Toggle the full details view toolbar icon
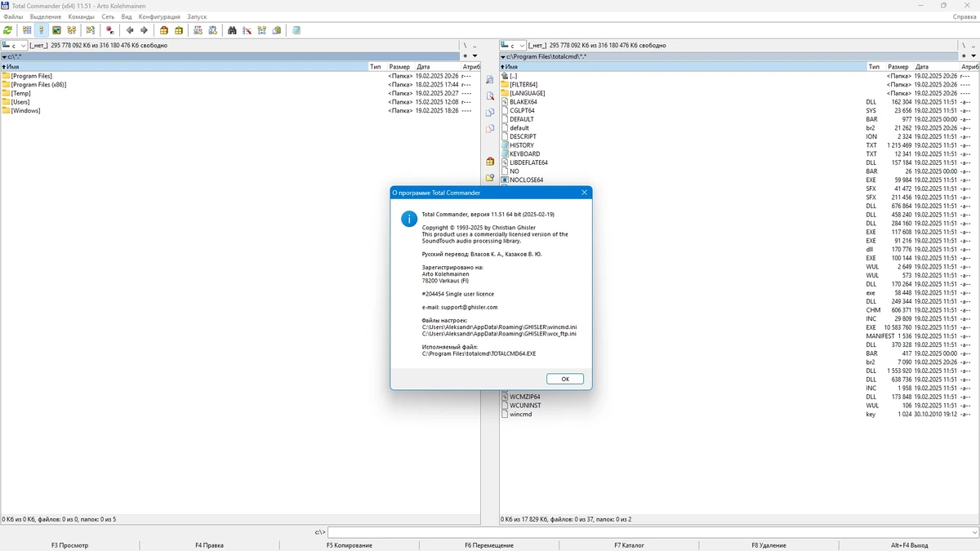The width and height of the screenshot is (980, 551). pos(41,30)
